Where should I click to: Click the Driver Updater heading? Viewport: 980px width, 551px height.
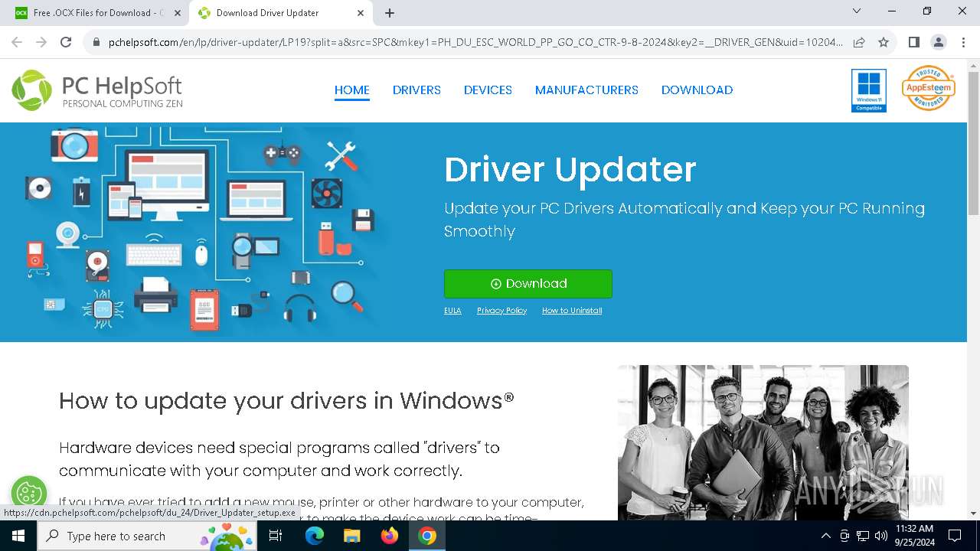coord(570,169)
